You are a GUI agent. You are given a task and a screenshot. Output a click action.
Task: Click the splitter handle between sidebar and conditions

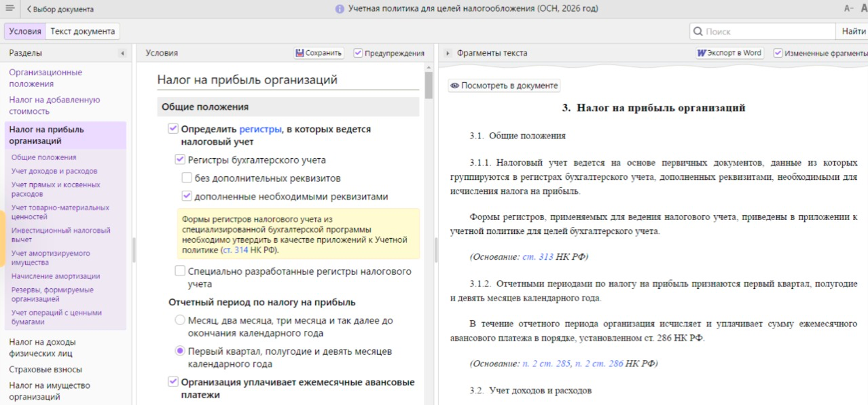(134, 250)
